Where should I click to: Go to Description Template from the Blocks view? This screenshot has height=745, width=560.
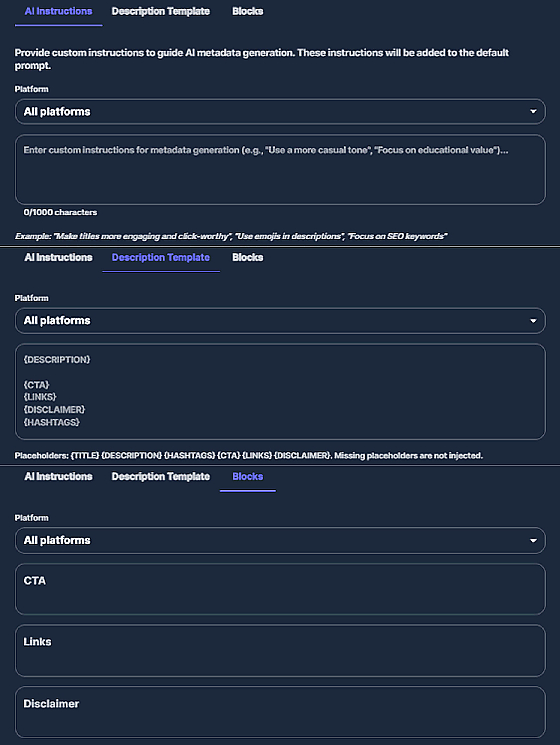tap(160, 476)
